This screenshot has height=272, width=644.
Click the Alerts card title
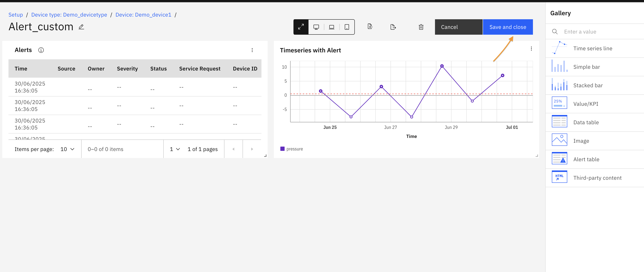23,50
